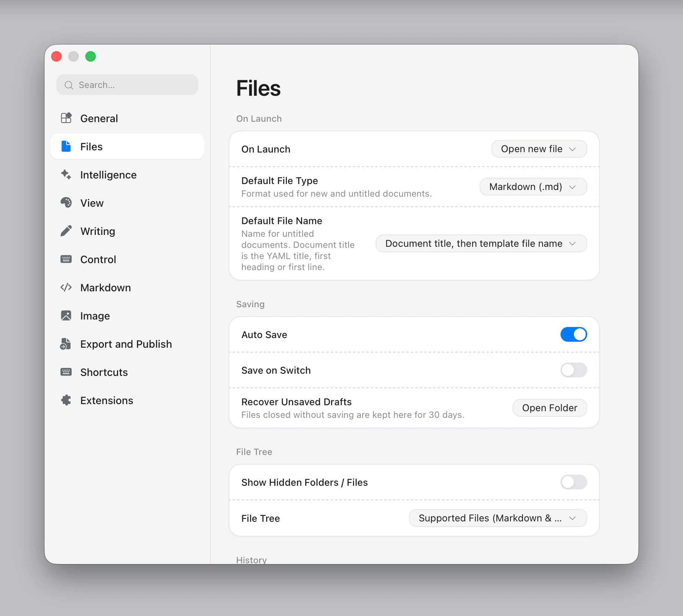This screenshot has width=683, height=616.
Task: Open the Default File Name dropdown
Action: click(x=481, y=243)
